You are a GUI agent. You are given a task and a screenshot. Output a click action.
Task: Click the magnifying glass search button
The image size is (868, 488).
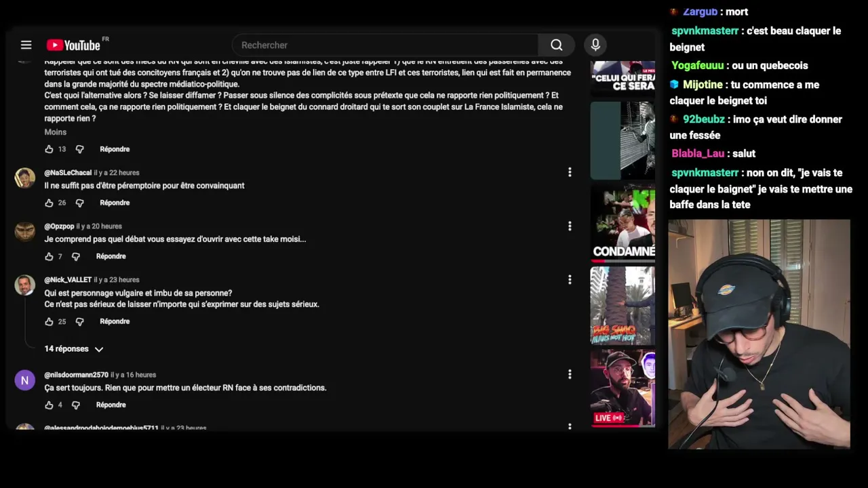click(x=557, y=45)
